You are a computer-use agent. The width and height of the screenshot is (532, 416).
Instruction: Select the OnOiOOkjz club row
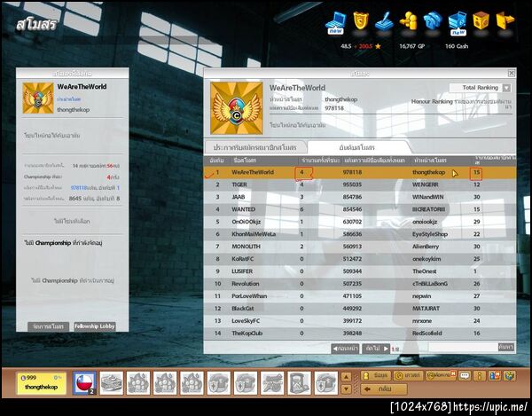(x=360, y=222)
